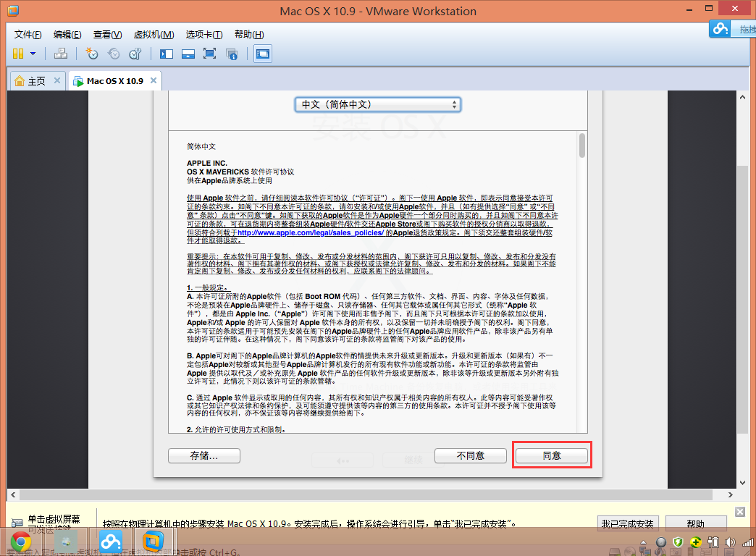Click 我已完成安装 button in info bar
Viewport: 756px width, 556px height.
(x=627, y=523)
